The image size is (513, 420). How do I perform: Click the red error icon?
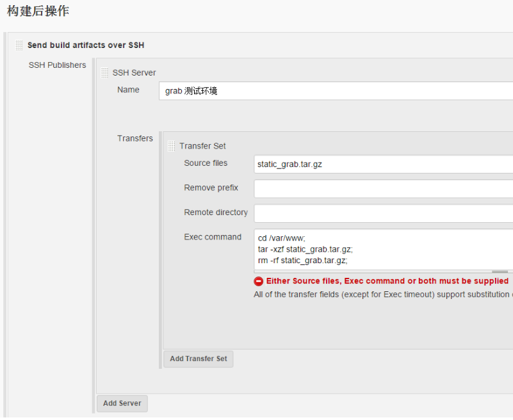pos(259,281)
